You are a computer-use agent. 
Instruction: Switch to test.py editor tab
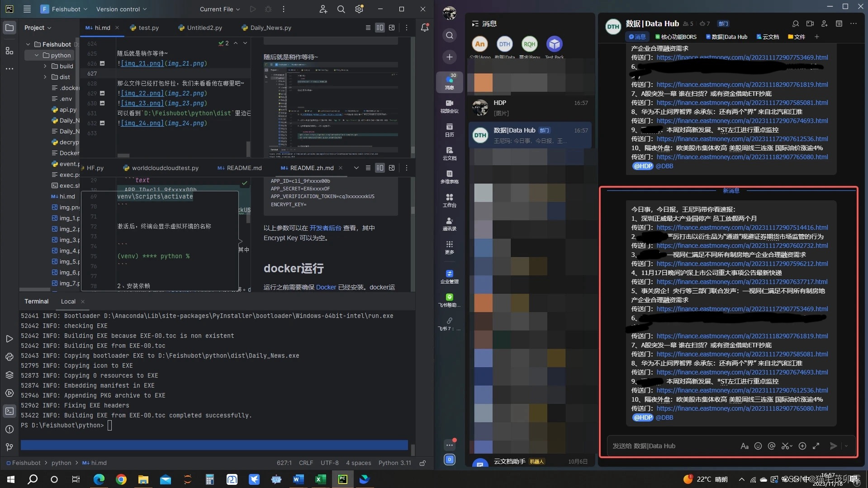point(144,28)
